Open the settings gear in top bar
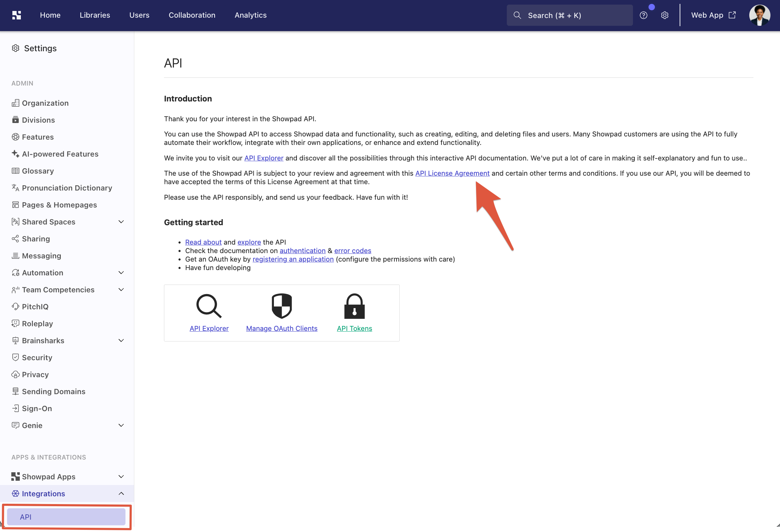780x532 pixels. 665,15
